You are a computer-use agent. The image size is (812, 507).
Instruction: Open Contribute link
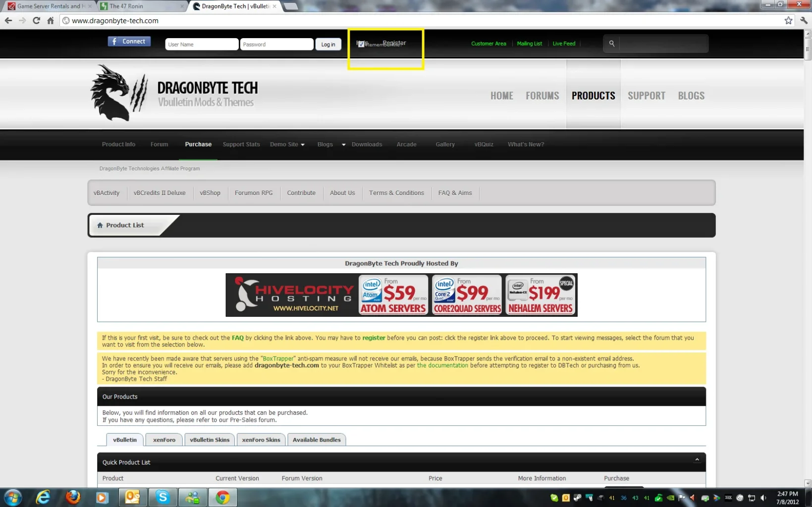point(301,193)
